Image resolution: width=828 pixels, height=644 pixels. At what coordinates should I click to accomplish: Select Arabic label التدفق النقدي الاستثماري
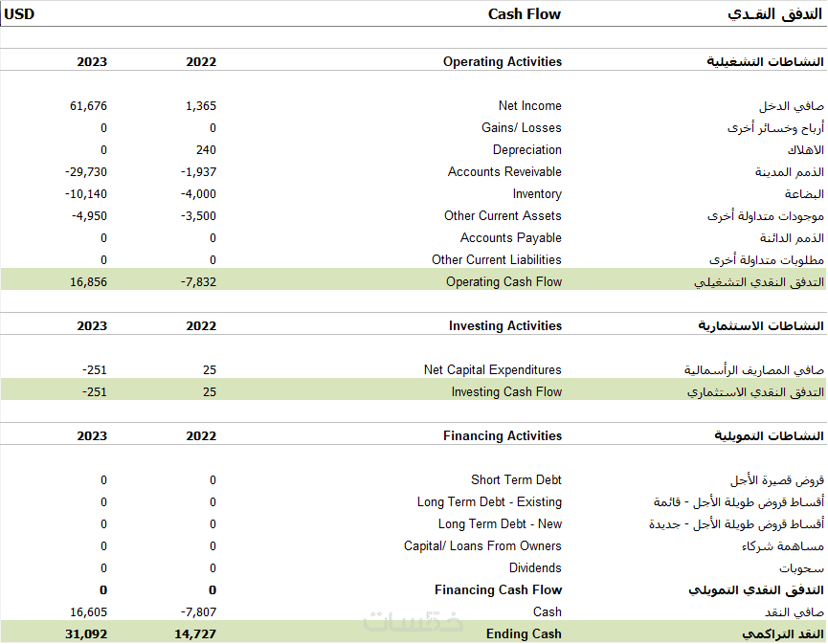pyautogui.click(x=755, y=392)
